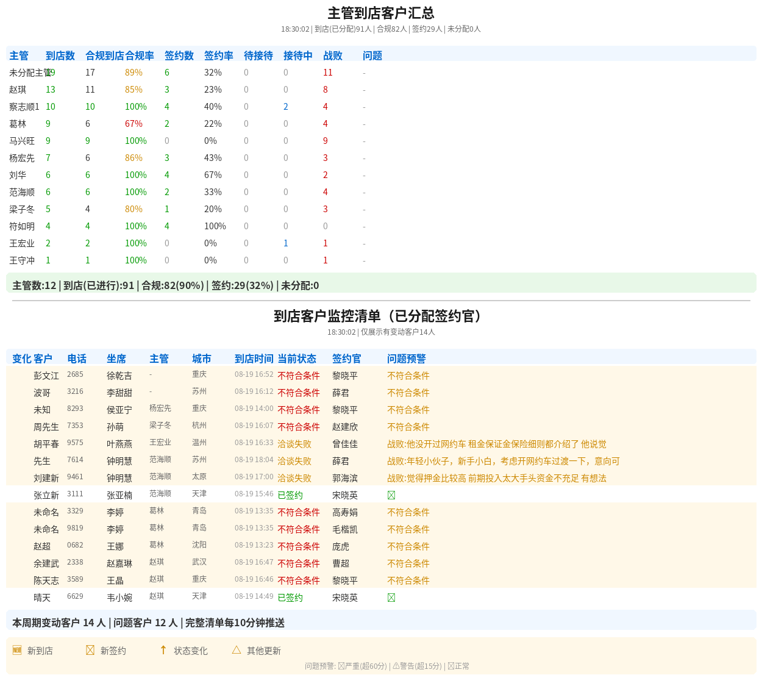Click the 战败 column header
This screenshot has width=762, height=700.
pyautogui.click(x=333, y=55)
